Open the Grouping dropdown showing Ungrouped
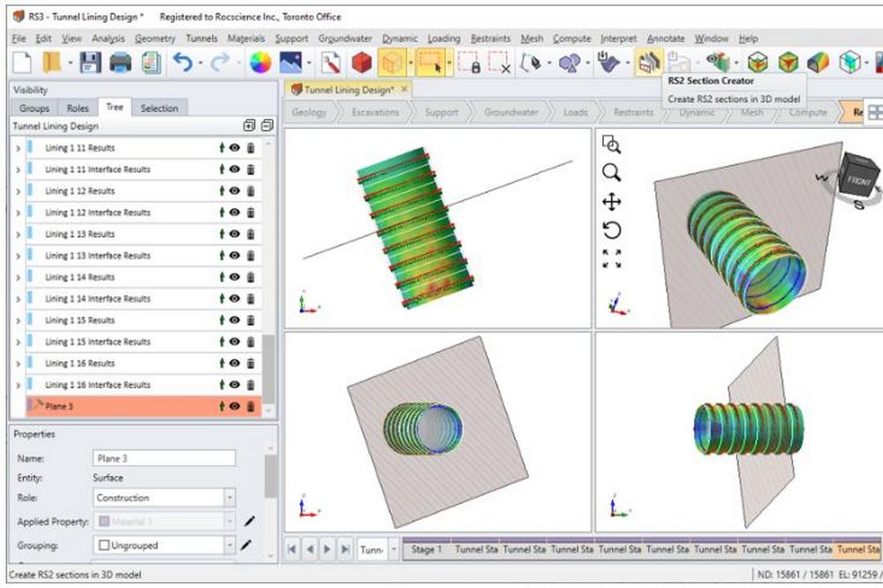Viewport: 883px width, 588px height. point(230,545)
